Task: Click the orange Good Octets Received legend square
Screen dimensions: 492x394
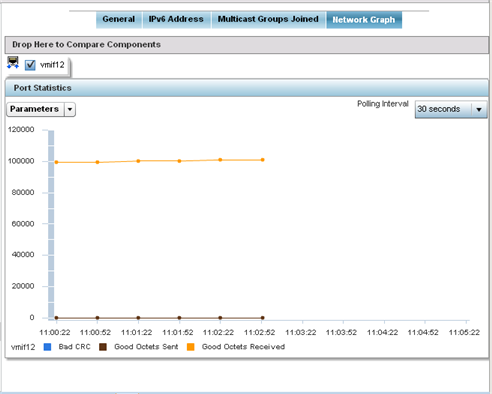Action: point(191,347)
